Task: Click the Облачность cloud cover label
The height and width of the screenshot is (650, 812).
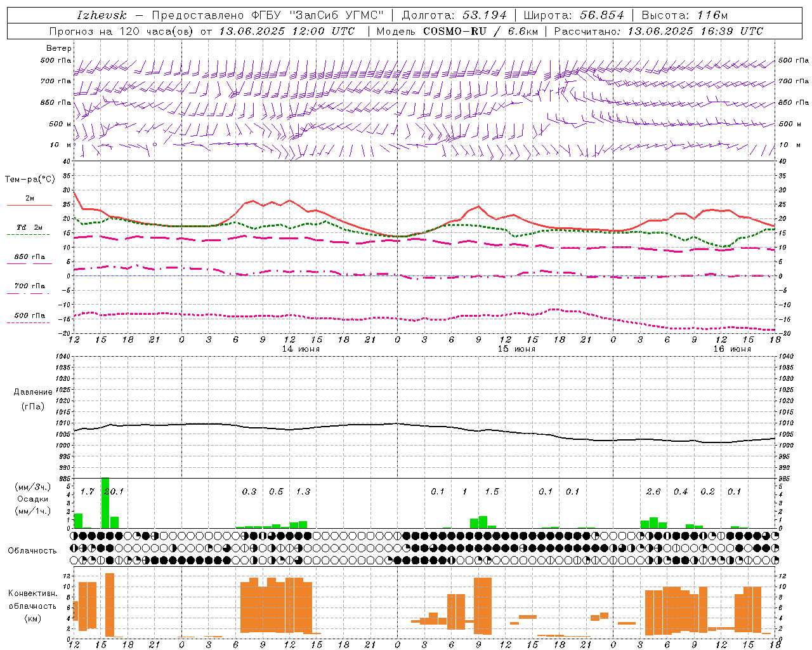Action: coord(32,550)
